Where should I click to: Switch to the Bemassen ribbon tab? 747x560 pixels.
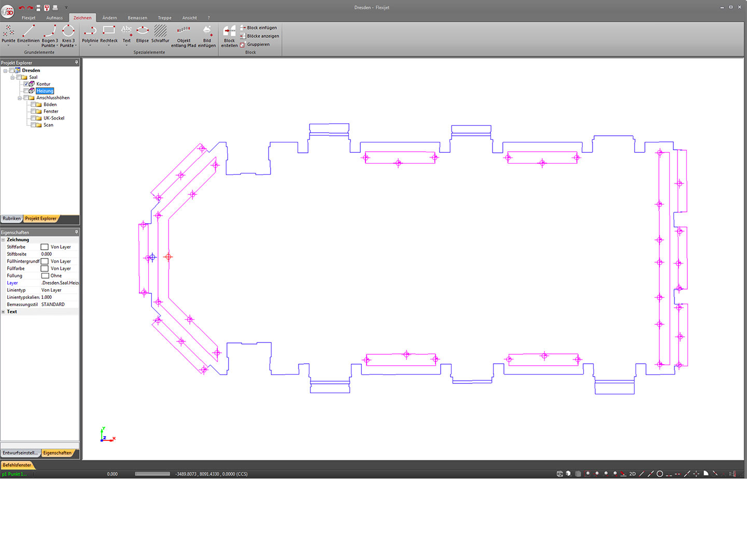coord(137,18)
